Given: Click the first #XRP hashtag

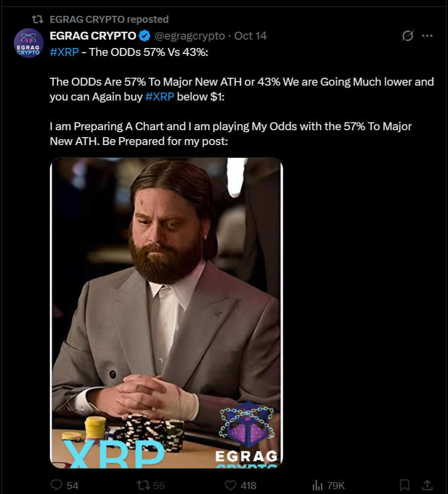Looking at the screenshot, I should tap(64, 52).
